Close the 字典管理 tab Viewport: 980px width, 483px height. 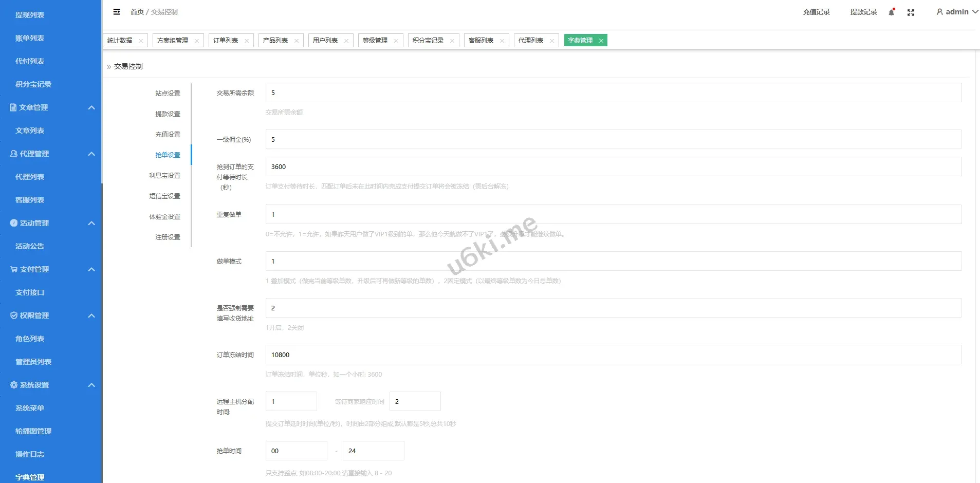(601, 40)
